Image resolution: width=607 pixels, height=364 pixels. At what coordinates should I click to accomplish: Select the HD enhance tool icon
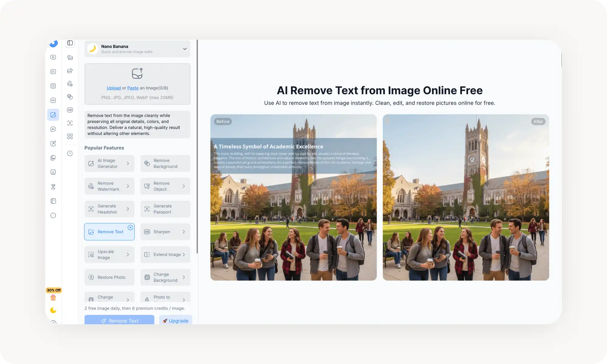pos(70,110)
